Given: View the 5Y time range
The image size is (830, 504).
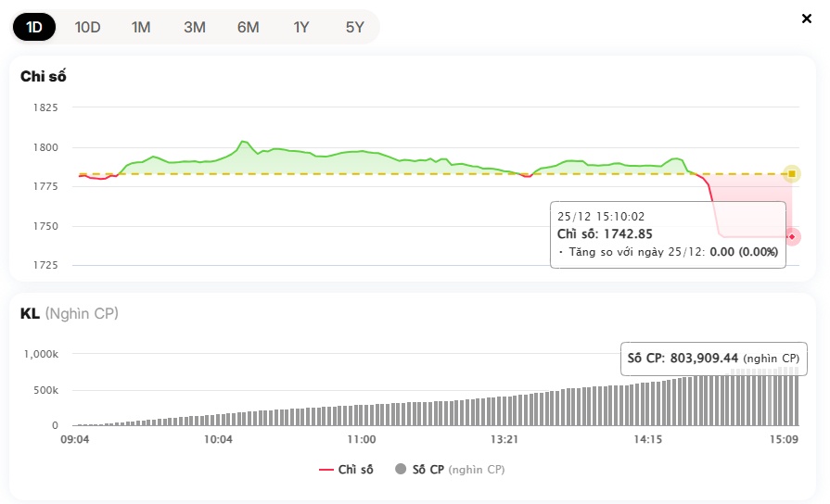Looking at the screenshot, I should point(355,27).
